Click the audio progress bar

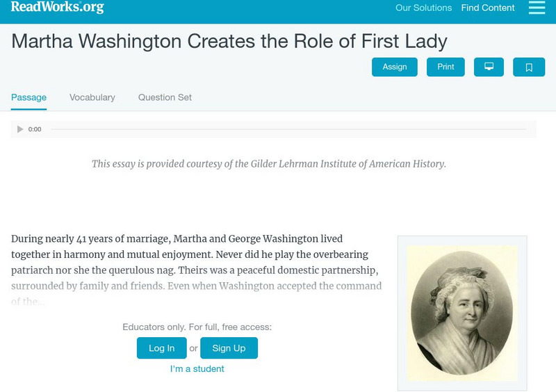click(288, 129)
